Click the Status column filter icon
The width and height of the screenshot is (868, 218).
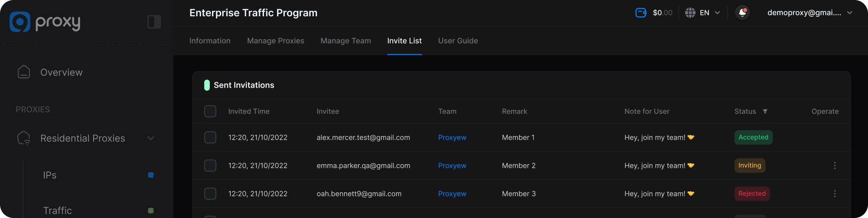pos(765,111)
